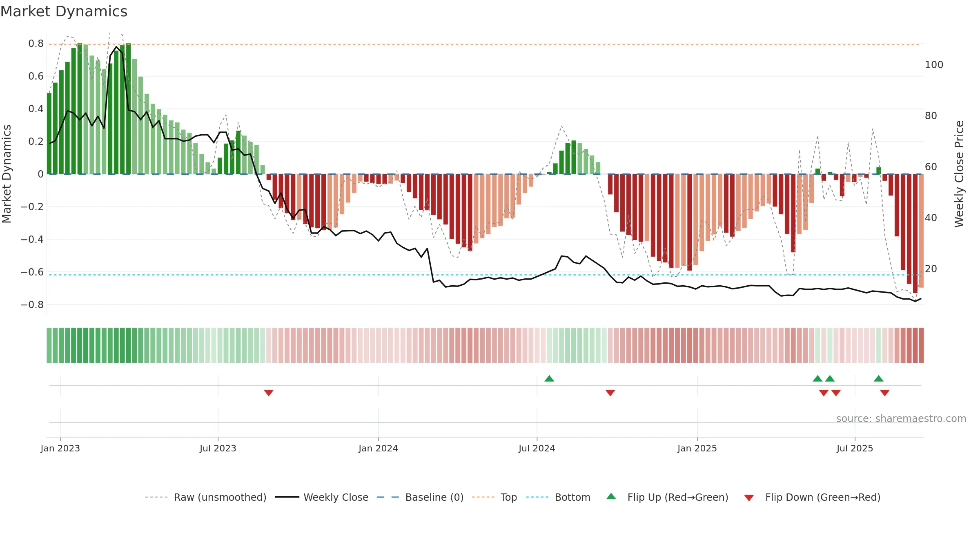Image resolution: width=980 pixels, height=551 pixels.
Task: Click the red Flip Down legend triangle icon
Action: 749,498
